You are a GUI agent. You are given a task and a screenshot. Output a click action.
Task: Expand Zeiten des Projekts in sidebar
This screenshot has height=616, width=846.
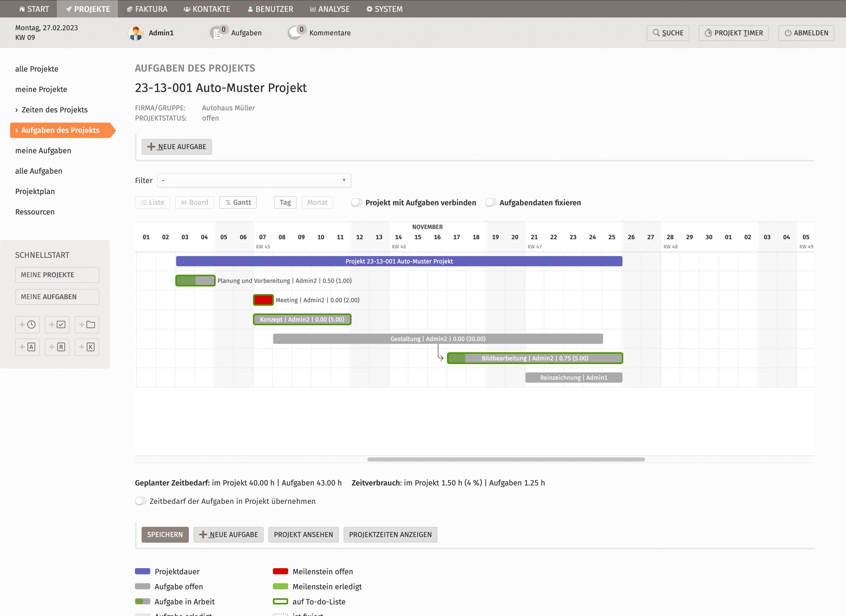point(55,110)
